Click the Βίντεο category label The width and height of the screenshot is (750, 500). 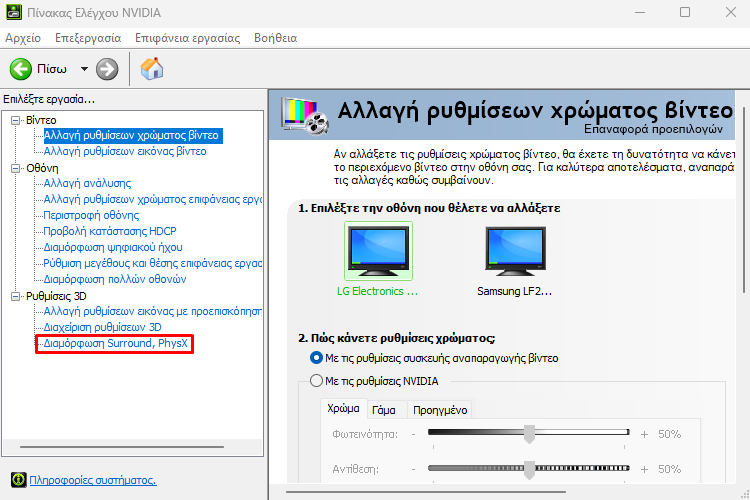[41, 120]
